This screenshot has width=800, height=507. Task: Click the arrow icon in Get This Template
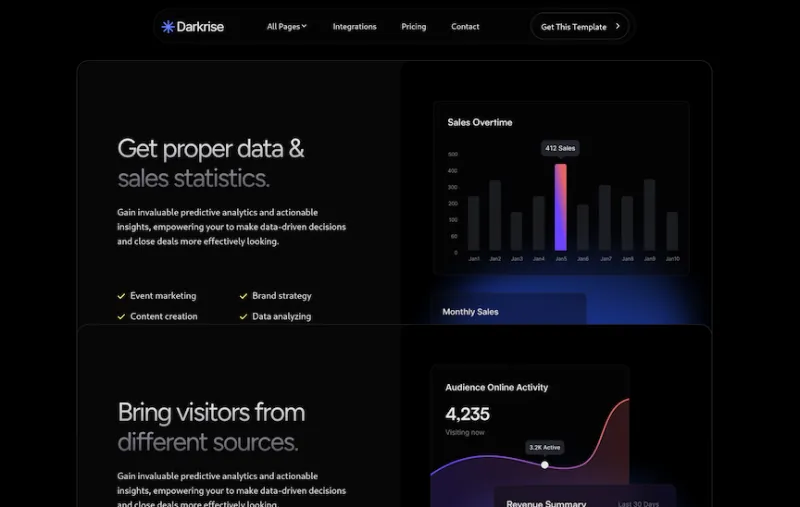(618, 27)
